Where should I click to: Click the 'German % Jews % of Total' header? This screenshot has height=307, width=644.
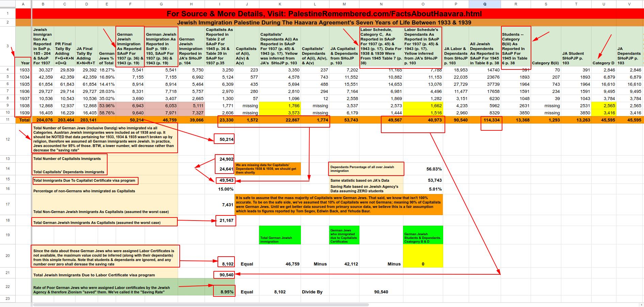pyautogui.click(x=107, y=46)
